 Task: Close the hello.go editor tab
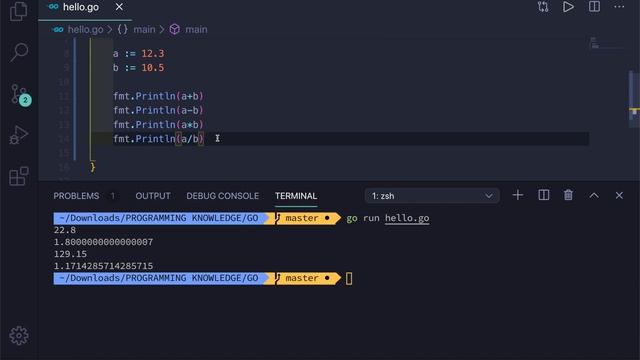coord(119,7)
